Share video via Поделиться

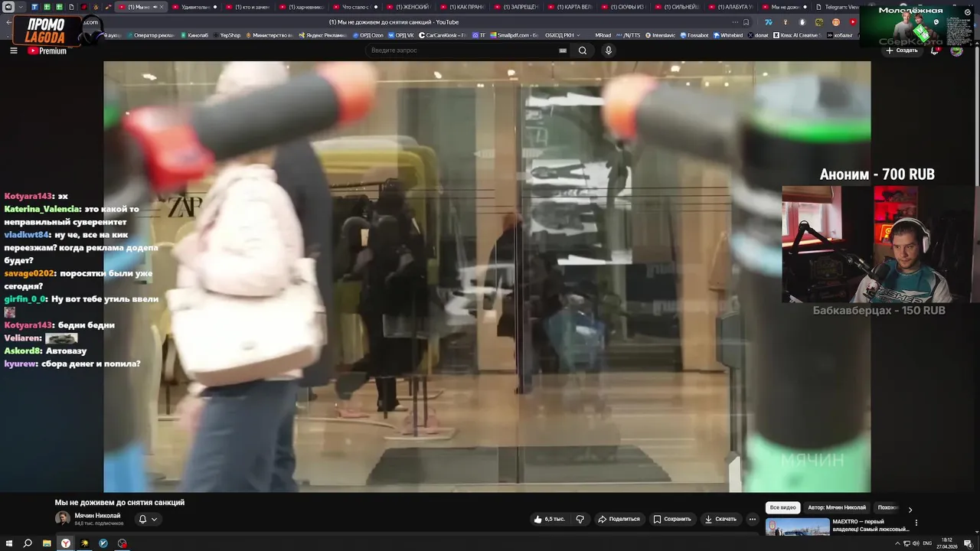(619, 519)
